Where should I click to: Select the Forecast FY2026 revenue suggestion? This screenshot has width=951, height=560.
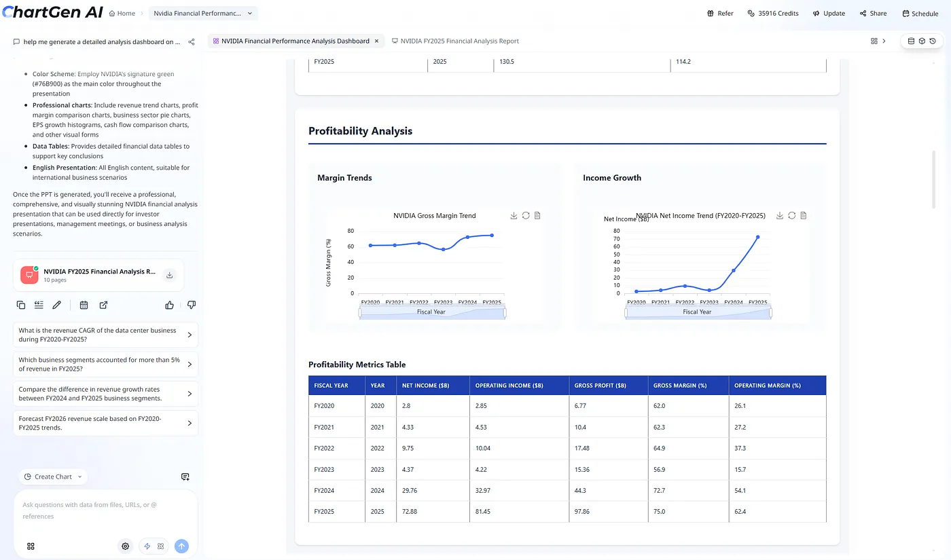106,423
